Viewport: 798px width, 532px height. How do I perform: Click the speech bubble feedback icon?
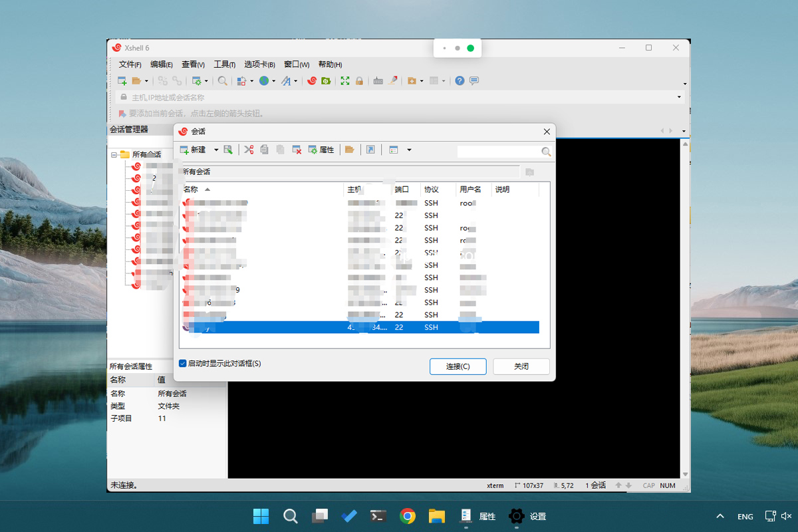click(474, 80)
